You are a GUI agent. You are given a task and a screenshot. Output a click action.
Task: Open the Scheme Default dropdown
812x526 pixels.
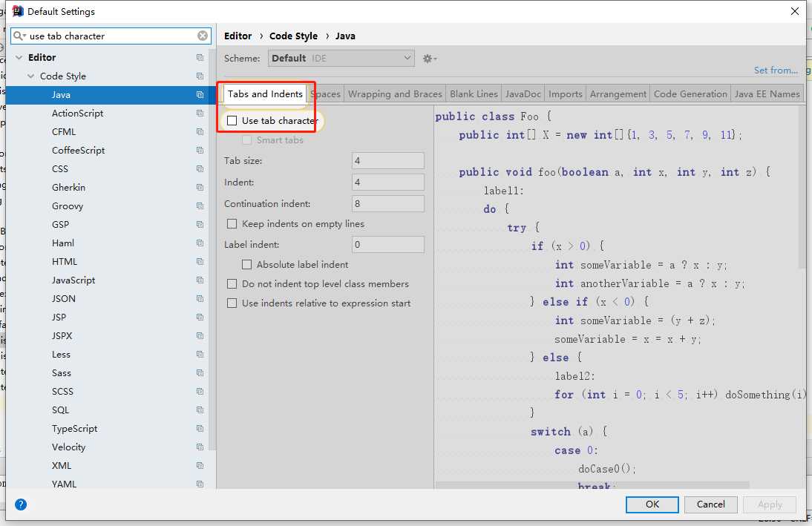click(x=341, y=58)
